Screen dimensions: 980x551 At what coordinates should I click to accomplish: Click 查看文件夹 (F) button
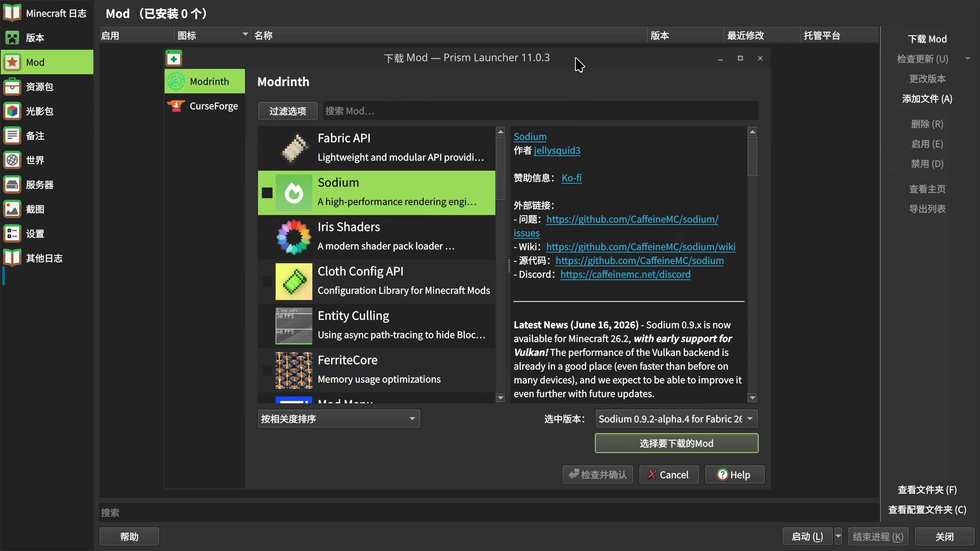click(927, 490)
